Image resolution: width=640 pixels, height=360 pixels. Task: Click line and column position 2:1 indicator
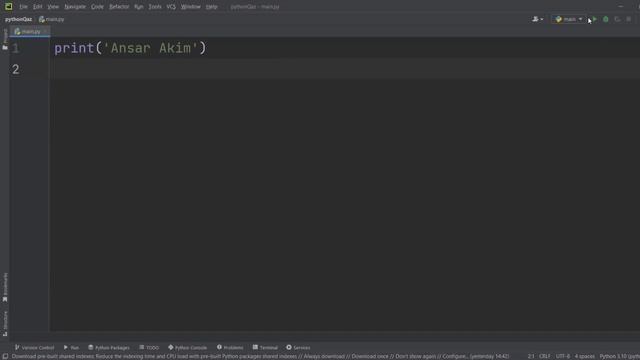click(531, 356)
